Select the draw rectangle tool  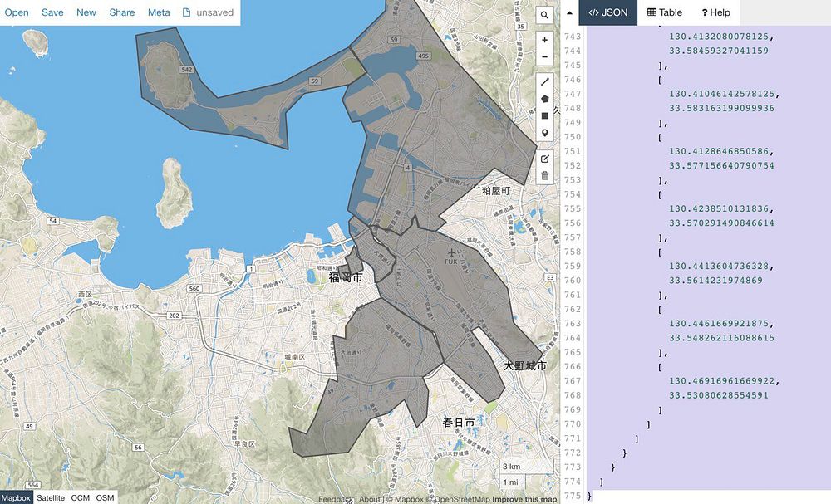tap(544, 115)
